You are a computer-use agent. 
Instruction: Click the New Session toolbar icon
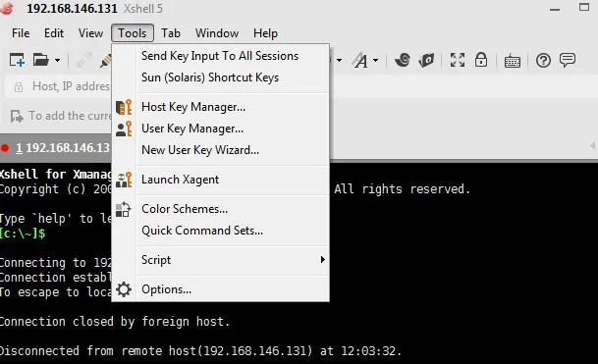point(17,60)
